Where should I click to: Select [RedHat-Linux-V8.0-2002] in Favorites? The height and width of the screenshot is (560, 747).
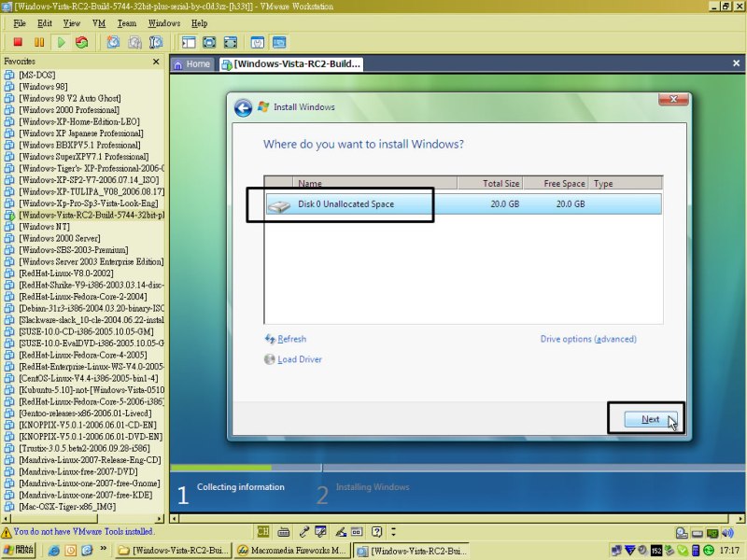click(66, 273)
